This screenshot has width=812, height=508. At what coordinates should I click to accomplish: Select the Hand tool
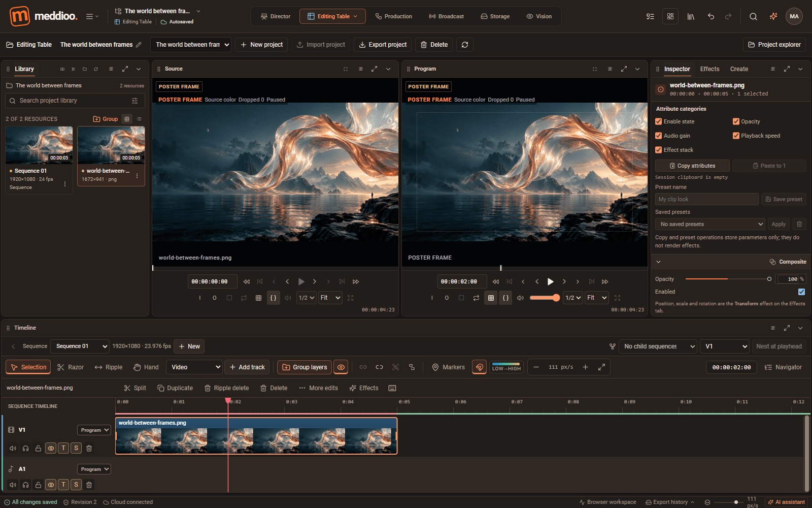click(146, 367)
